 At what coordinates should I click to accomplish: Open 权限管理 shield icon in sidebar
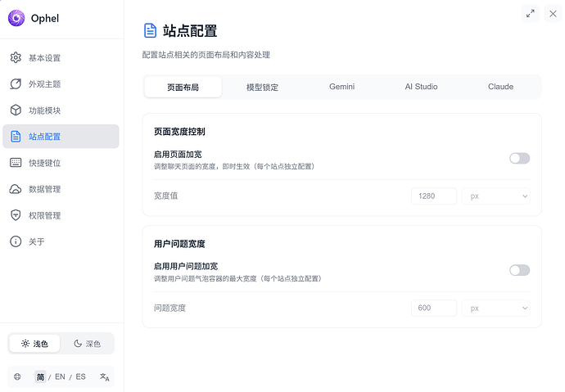click(x=16, y=215)
